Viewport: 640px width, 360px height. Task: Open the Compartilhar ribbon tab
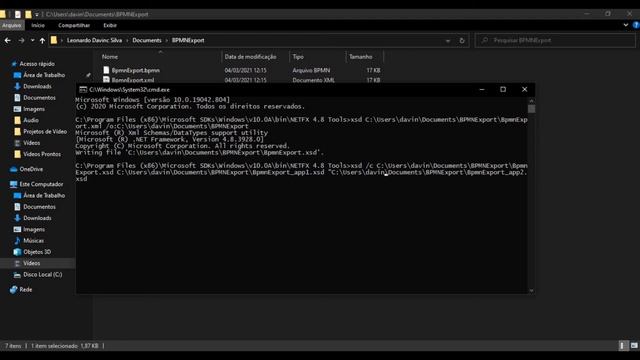tap(74, 25)
